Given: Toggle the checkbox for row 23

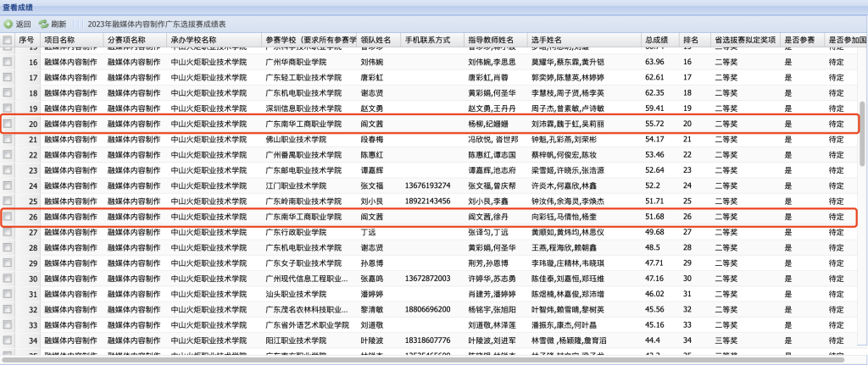Looking at the screenshot, I should coord(8,170).
